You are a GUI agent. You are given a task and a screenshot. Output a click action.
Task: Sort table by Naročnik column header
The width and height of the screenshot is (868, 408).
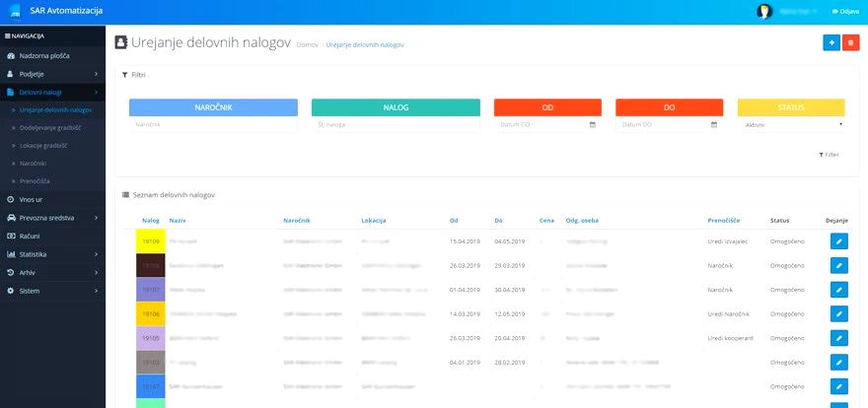coord(297,221)
